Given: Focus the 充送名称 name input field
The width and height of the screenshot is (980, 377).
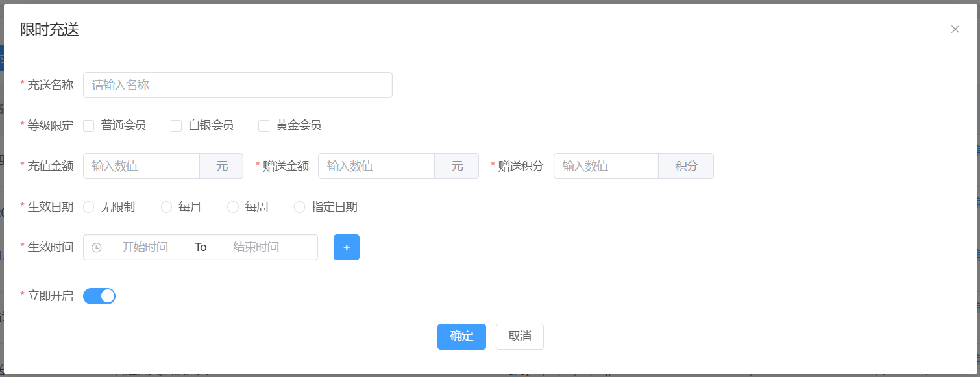Looking at the screenshot, I should [x=238, y=85].
